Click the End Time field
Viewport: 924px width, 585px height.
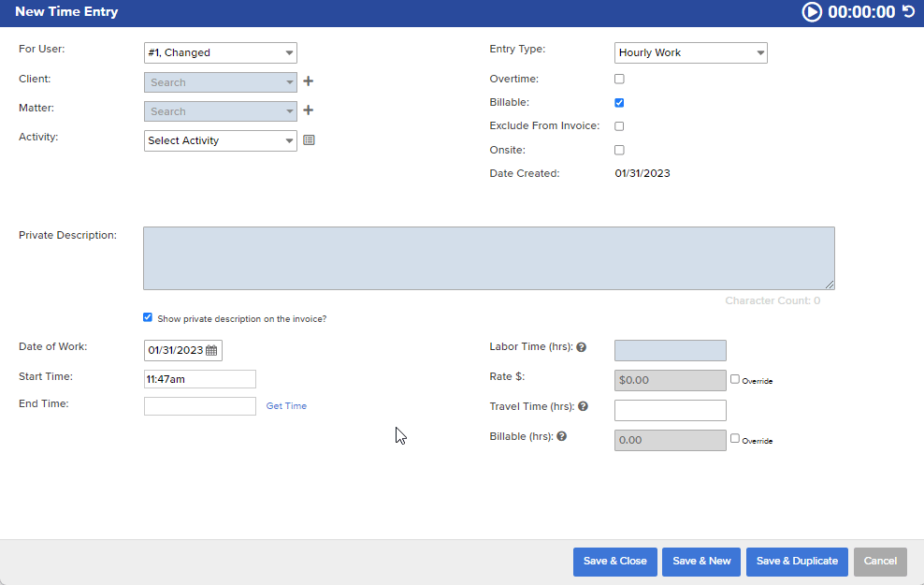coord(200,406)
